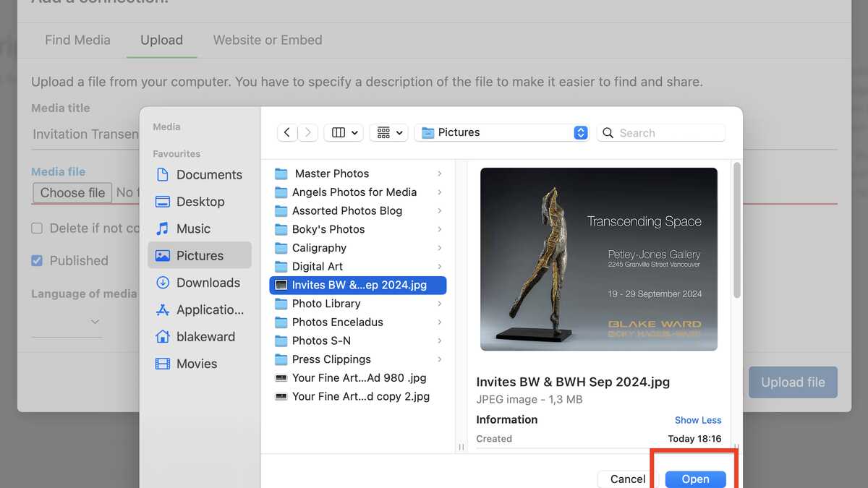Expand chevron next to Master Photos
The width and height of the screenshot is (868, 488).
tap(440, 174)
